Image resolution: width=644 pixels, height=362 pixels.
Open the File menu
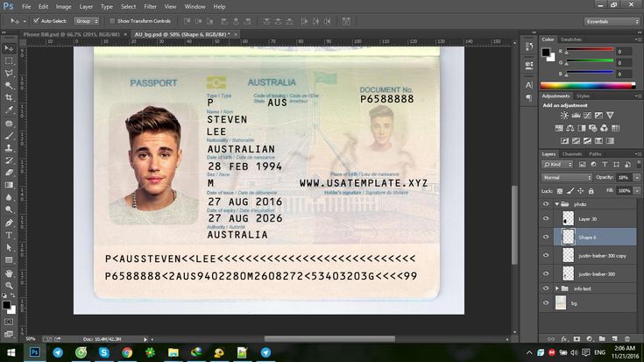point(26,7)
